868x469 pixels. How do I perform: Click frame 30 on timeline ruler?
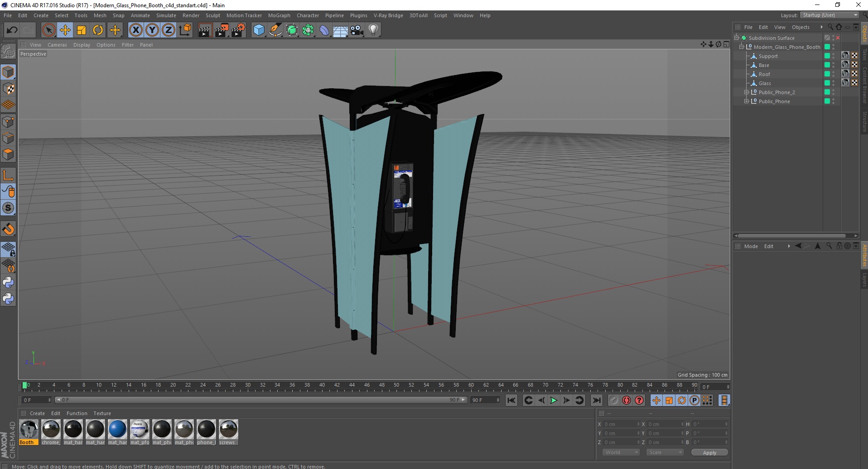tap(248, 385)
